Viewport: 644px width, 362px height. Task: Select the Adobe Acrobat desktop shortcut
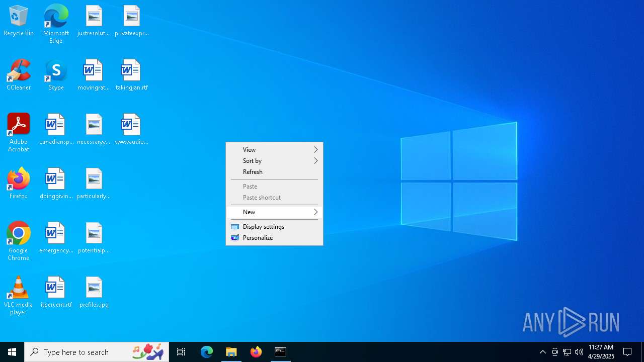point(19,133)
